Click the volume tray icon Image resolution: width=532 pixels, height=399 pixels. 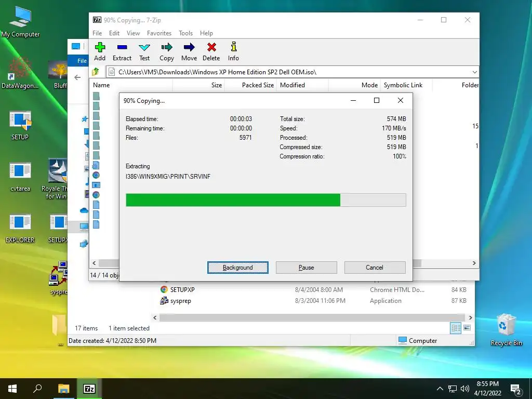point(465,389)
